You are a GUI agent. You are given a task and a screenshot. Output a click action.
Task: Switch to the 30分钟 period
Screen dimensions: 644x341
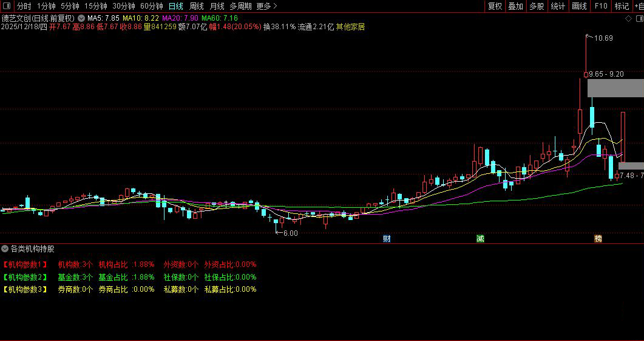(x=124, y=6)
